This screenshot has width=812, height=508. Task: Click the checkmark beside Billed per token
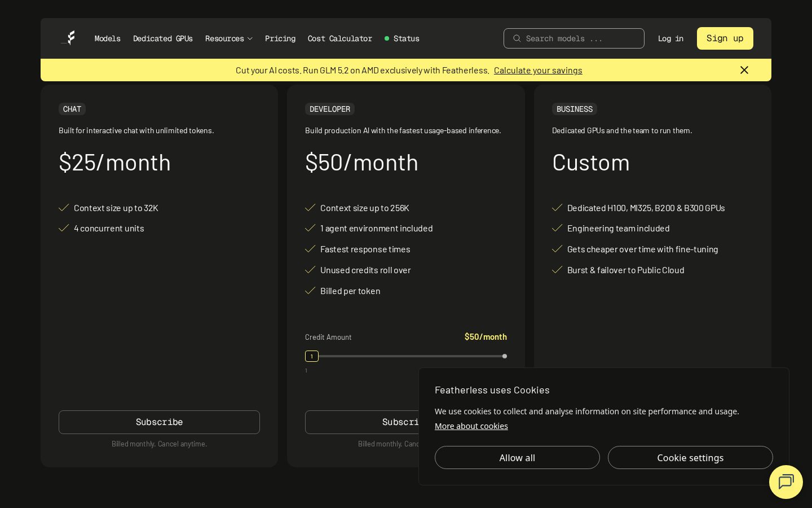click(x=310, y=291)
